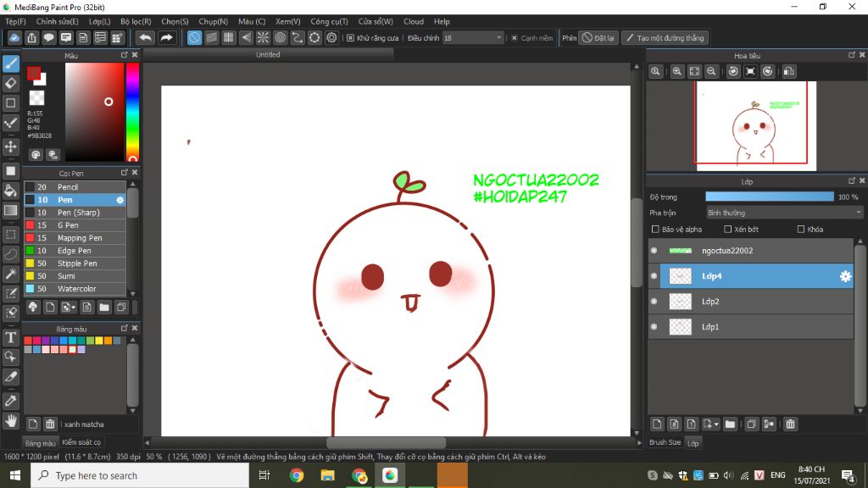Expand the new layer type dropdown
Viewport: 868px width, 488px height.
click(715, 424)
